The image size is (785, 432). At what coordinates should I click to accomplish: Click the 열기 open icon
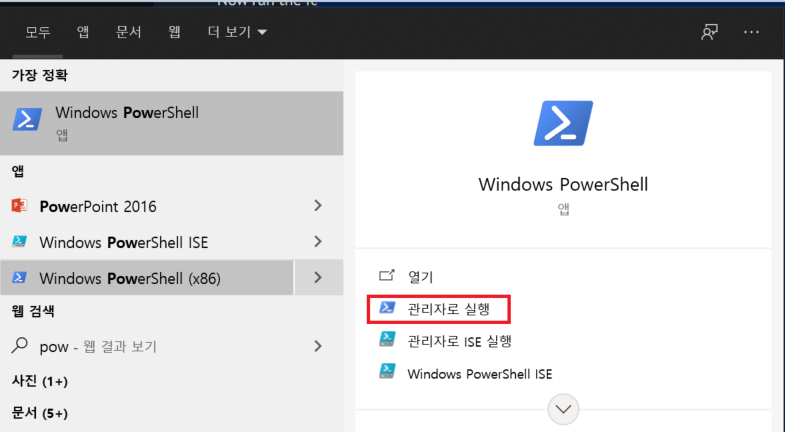tap(386, 275)
